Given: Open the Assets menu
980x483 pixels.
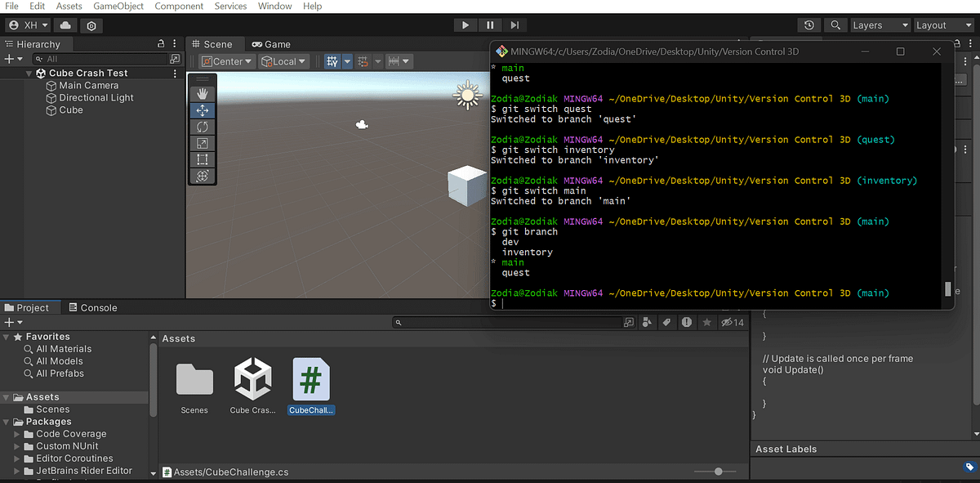Looking at the screenshot, I should (x=69, y=6).
